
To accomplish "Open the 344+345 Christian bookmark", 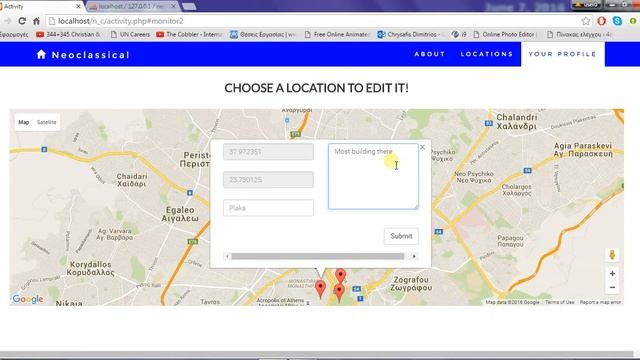I will pos(68,35).
